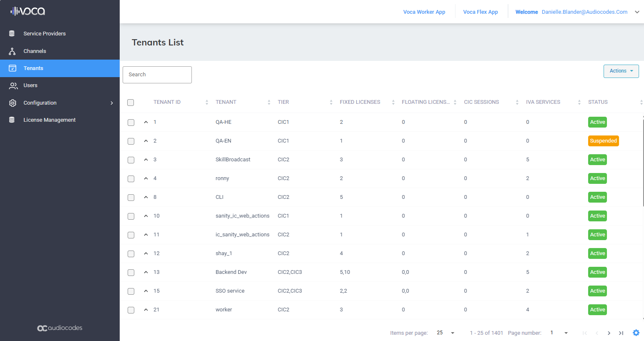Expand row details for Backend Dev tenant

click(x=146, y=272)
